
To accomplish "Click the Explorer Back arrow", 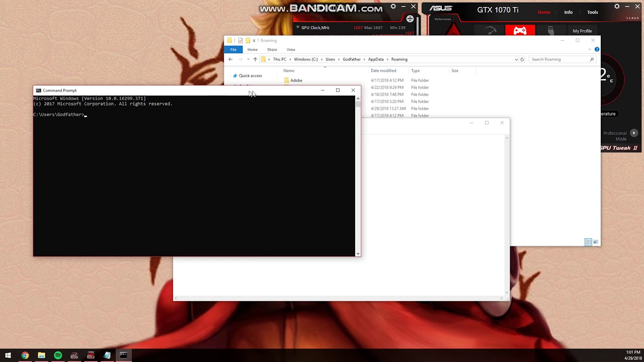I will click(x=230, y=59).
